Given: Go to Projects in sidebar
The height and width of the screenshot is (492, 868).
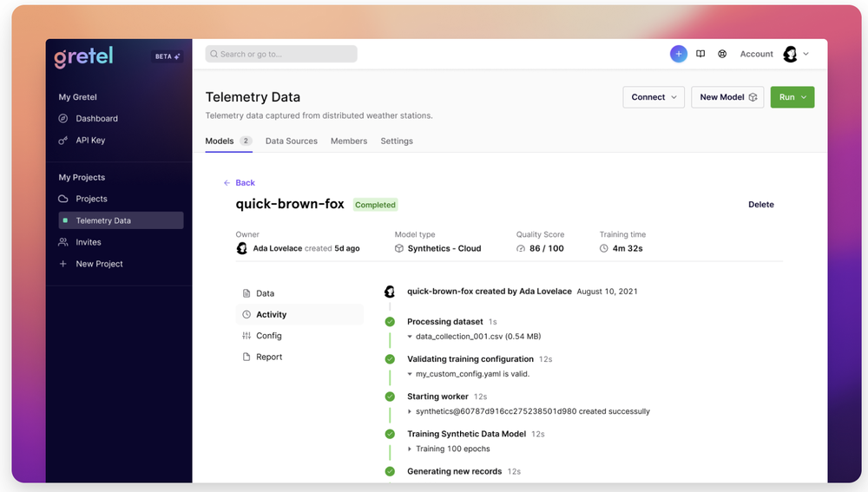Looking at the screenshot, I should (x=91, y=199).
